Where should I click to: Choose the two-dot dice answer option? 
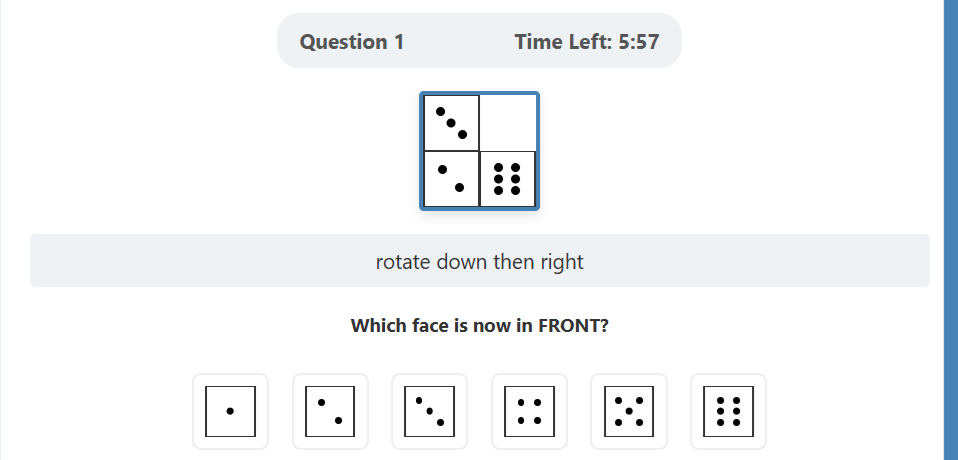(330, 411)
